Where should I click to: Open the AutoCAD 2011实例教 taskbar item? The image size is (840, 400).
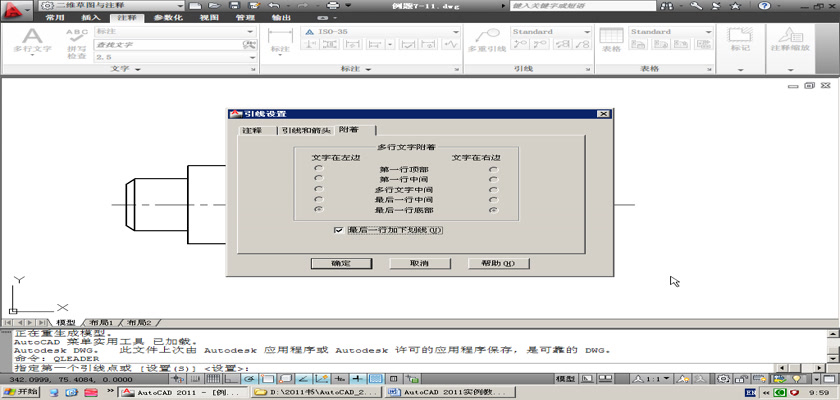pyautogui.click(x=450, y=392)
